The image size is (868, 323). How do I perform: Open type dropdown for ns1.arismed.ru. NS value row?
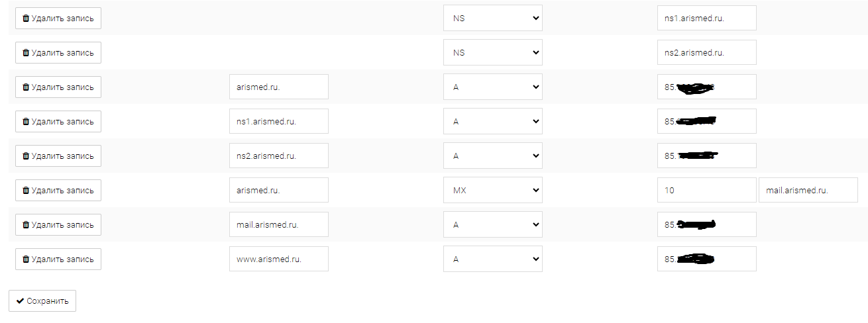tap(492, 19)
